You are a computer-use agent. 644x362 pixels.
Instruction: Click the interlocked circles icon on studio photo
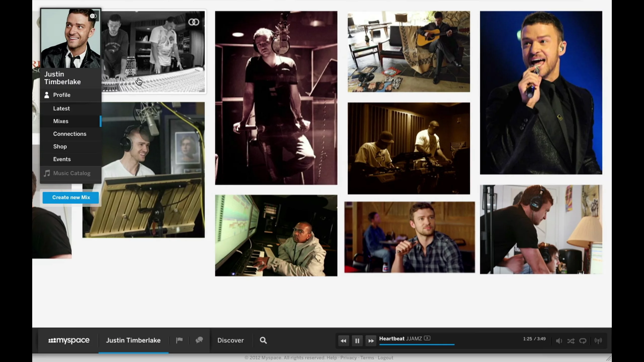point(194,22)
